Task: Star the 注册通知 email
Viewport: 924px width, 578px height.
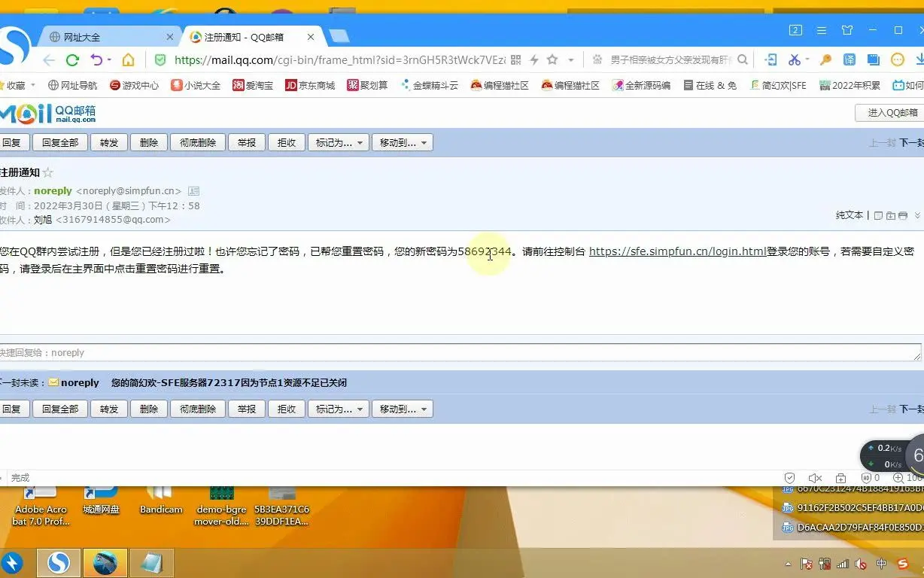Action: pyautogui.click(x=48, y=173)
